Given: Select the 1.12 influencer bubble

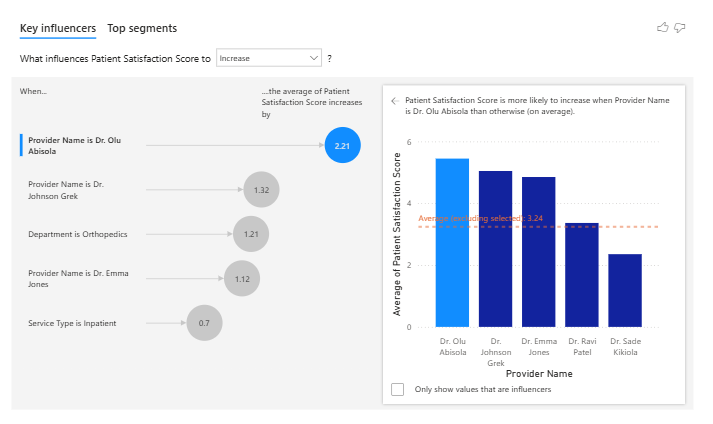Looking at the screenshot, I should [242, 278].
